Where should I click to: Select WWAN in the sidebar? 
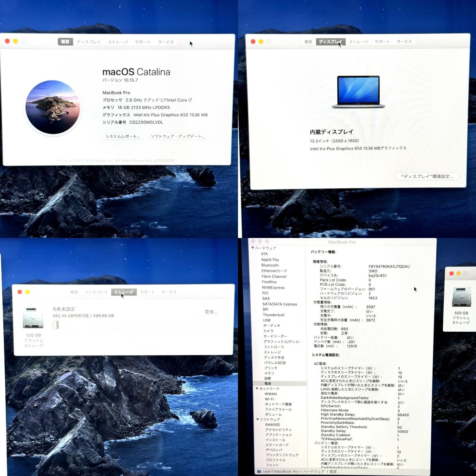271,394
